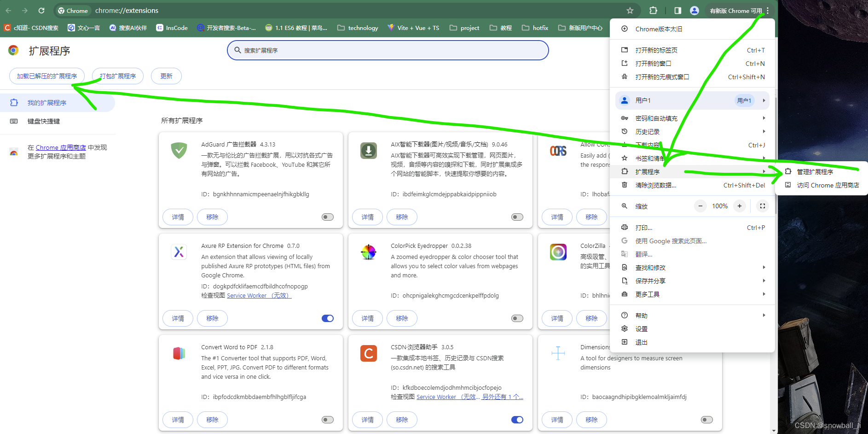Click the zoom minus control in menu
This screenshot has height=434, width=868.
700,206
